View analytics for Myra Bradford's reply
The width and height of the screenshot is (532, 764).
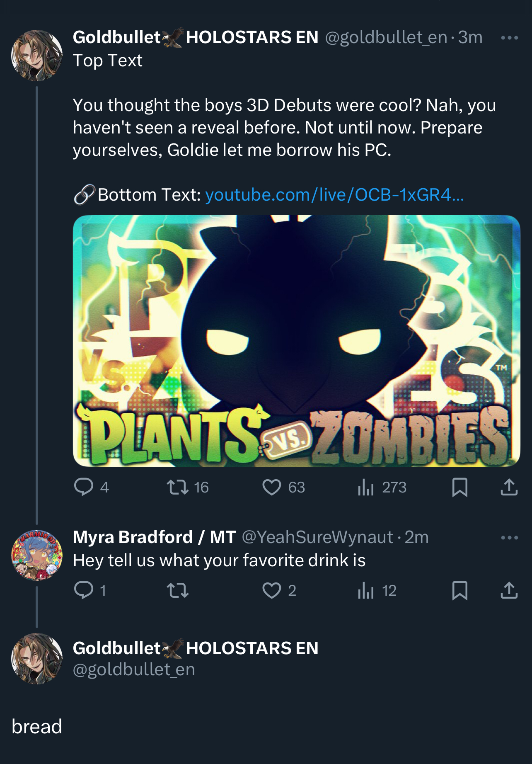click(x=366, y=590)
